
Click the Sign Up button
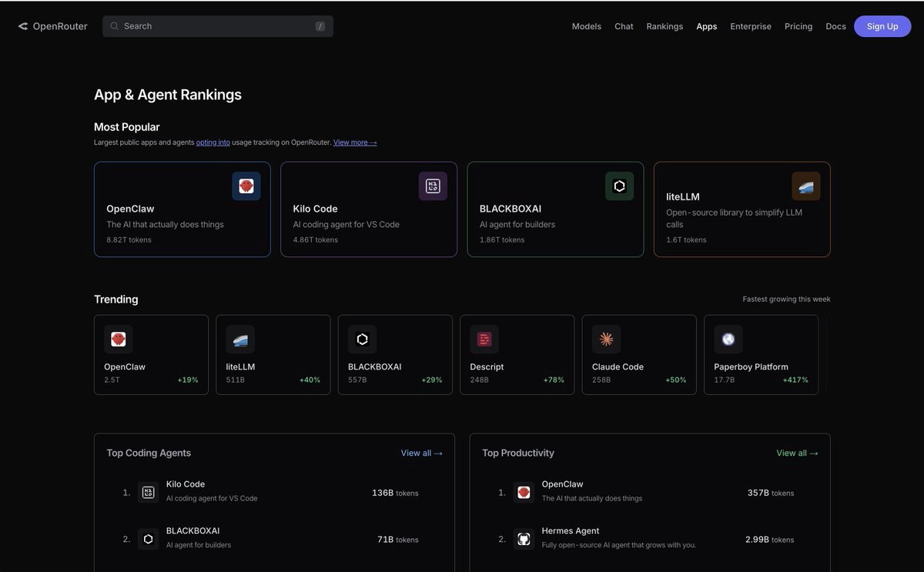pyautogui.click(x=882, y=26)
